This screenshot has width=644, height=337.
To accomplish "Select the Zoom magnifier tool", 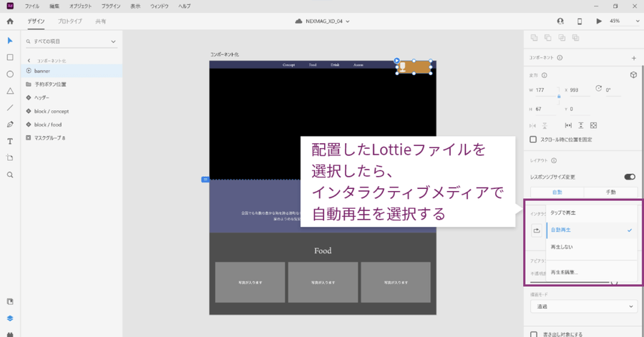I will click(x=10, y=175).
